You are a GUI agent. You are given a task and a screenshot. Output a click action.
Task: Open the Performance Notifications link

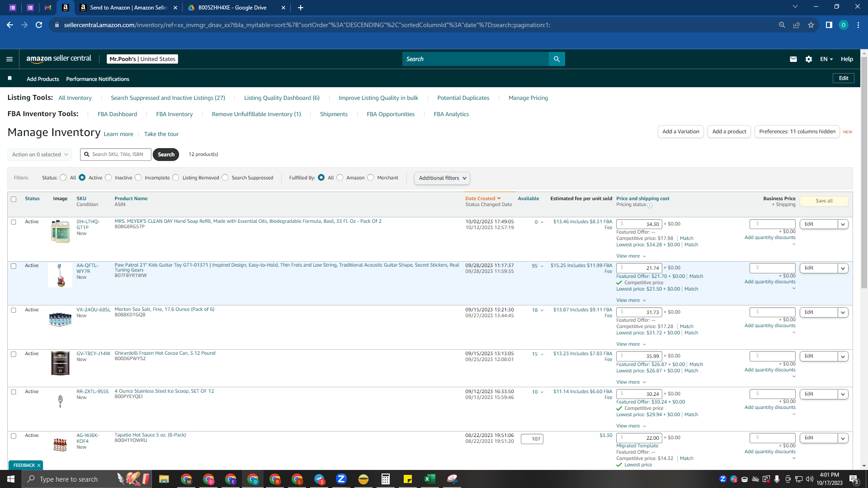(98, 79)
